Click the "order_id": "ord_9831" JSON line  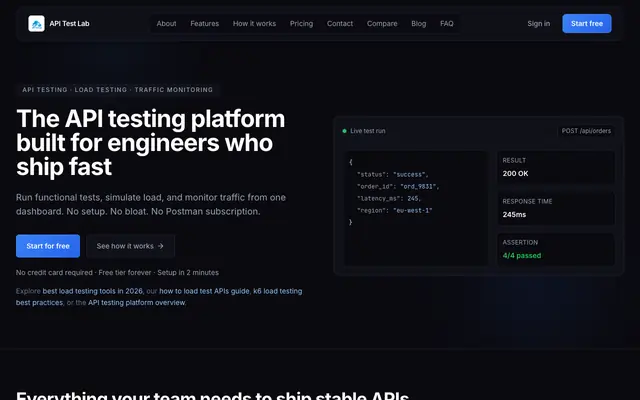[398, 187]
